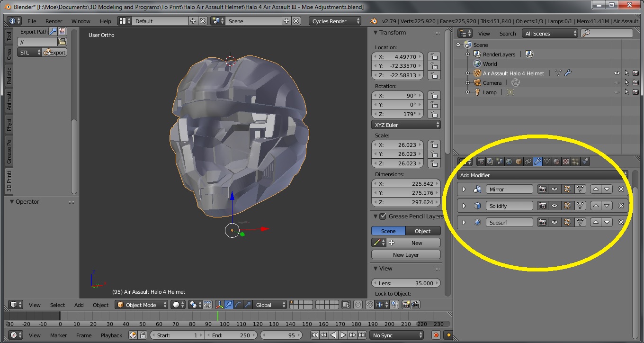The image size is (644, 343).
Task: Select the Grease Pencil Scene button
Action: tap(389, 231)
